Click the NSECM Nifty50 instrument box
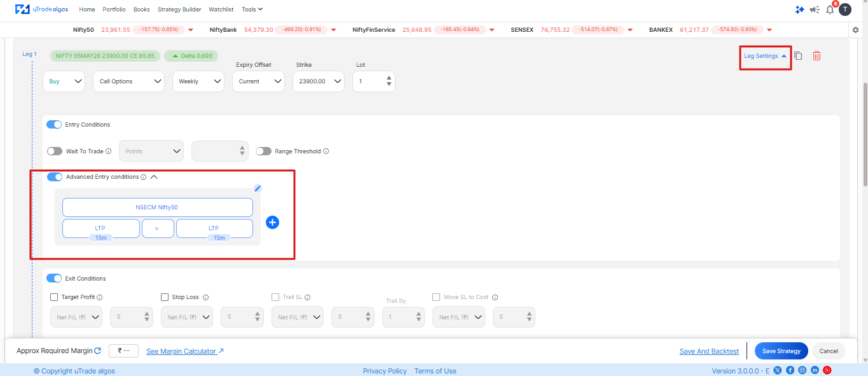Image resolution: width=868 pixels, height=376 pixels. (x=158, y=207)
